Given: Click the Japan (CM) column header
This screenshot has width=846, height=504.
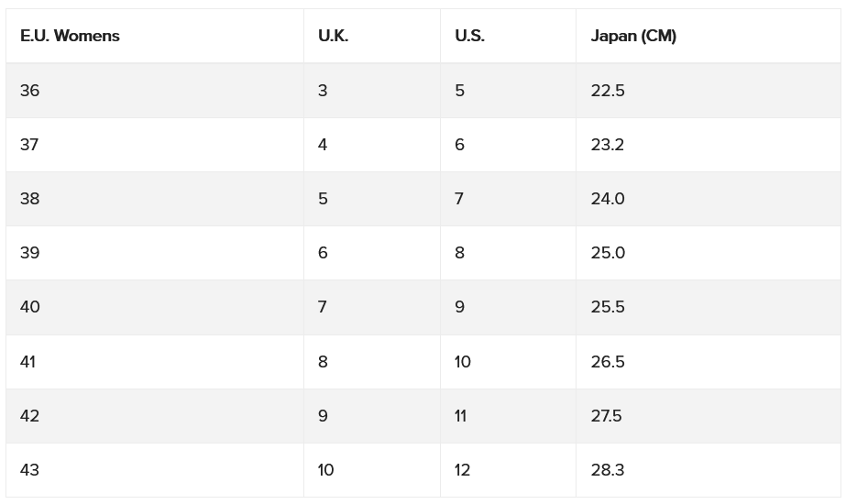Looking at the screenshot, I should [x=709, y=36].
